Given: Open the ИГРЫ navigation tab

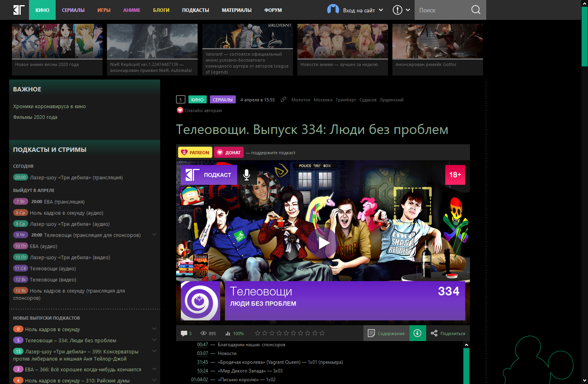Looking at the screenshot, I should pyautogui.click(x=104, y=10).
